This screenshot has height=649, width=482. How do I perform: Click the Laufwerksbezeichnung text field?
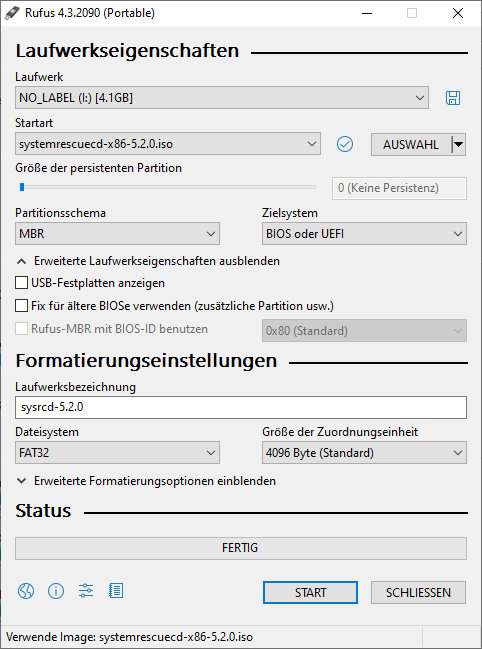pos(241,407)
